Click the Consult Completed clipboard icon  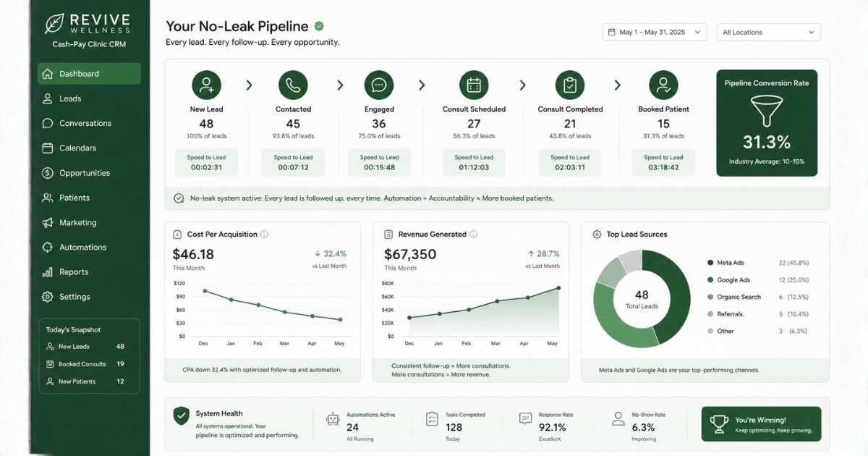(x=570, y=85)
